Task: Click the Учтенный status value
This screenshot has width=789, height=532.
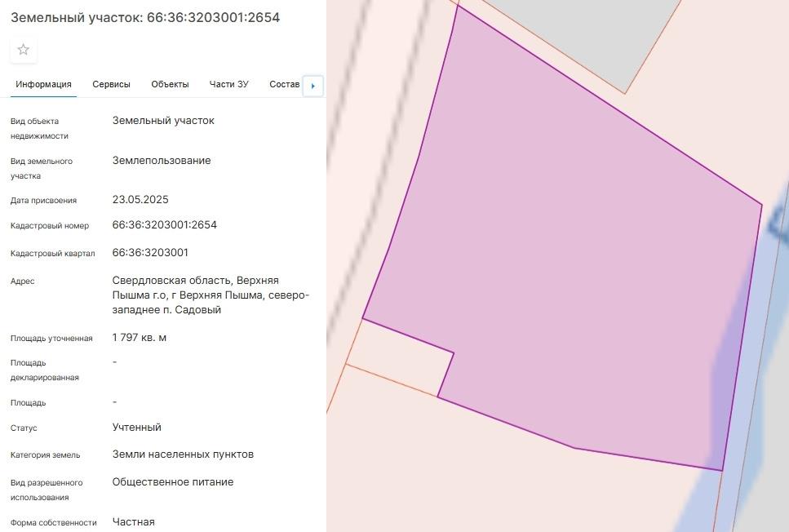Action: click(136, 428)
